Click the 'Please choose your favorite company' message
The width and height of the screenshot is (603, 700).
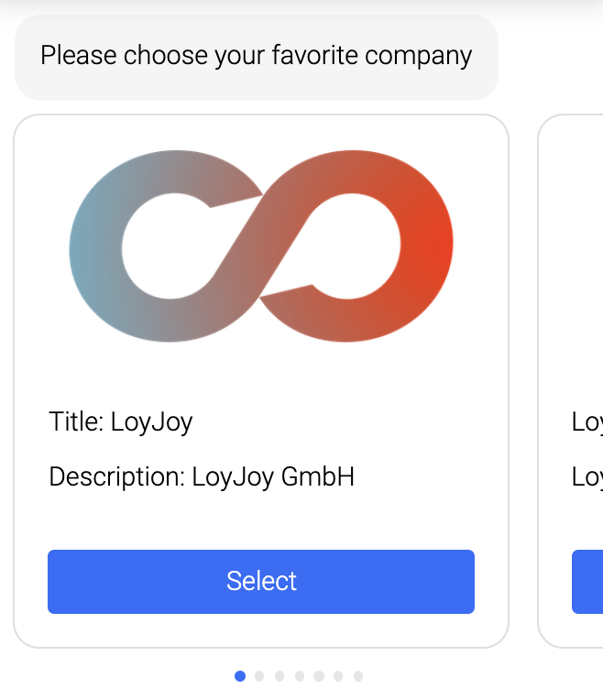[256, 56]
